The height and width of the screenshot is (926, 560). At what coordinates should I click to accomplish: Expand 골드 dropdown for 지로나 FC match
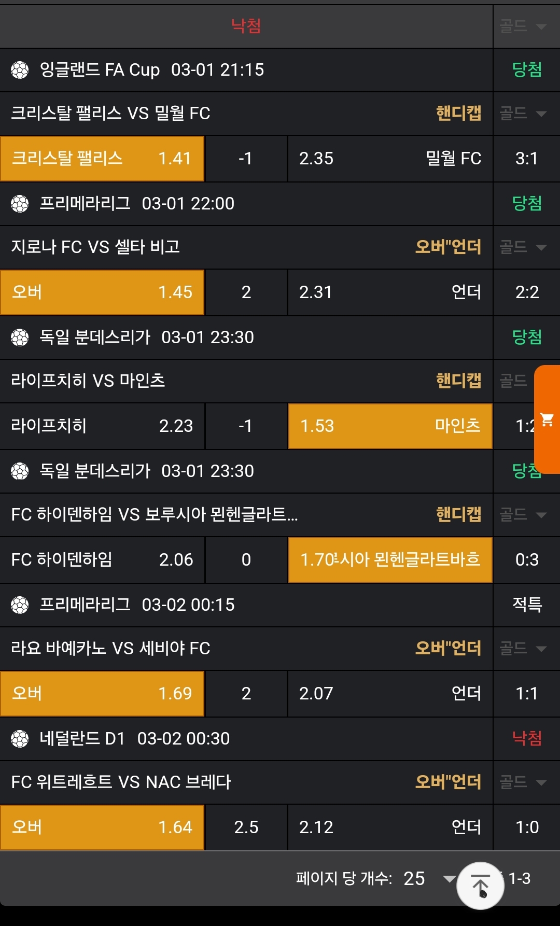[x=524, y=247]
